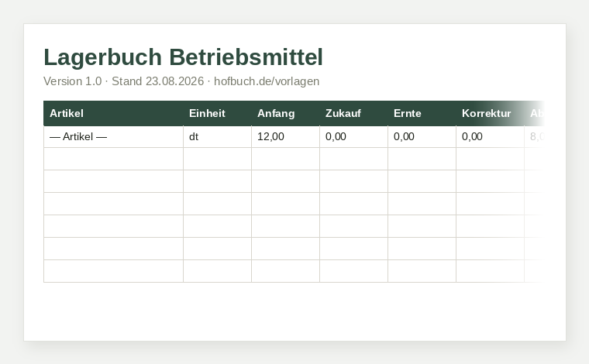Viewport: 589px width, 364px height.
Task: Click the Artikel column header
Action: pos(113,113)
